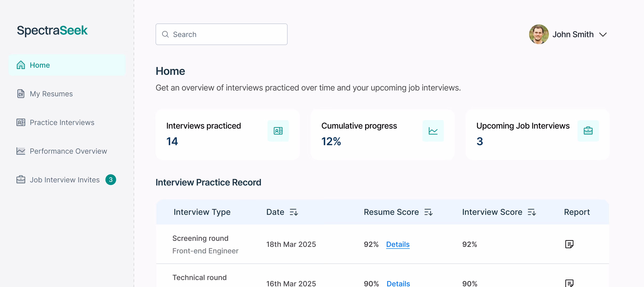Click the Interview Type column header

[x=202, y=212]
